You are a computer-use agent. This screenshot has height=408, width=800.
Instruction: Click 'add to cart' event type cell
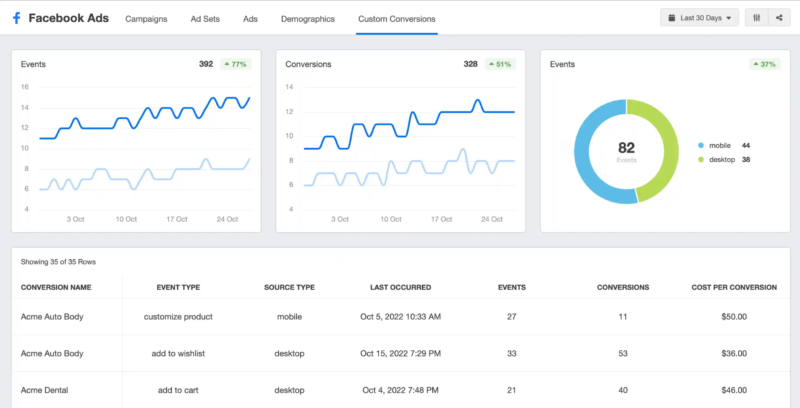pos(178,390)
